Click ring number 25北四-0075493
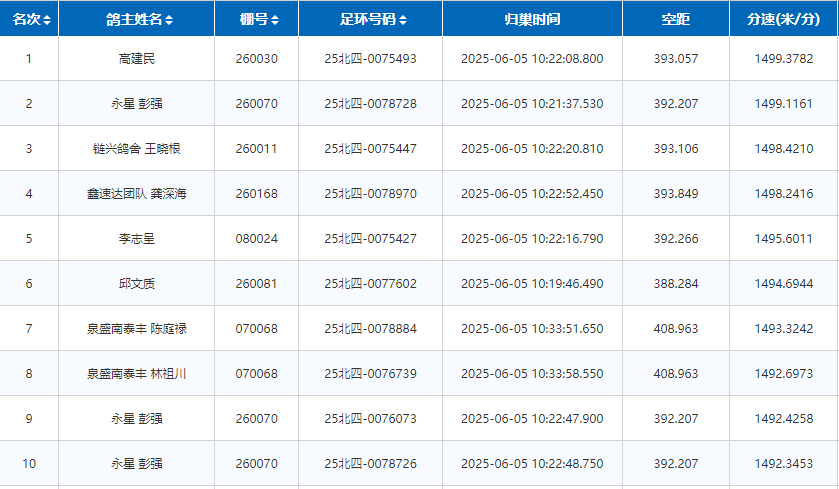839x489 pixels. tap(370, 59)
